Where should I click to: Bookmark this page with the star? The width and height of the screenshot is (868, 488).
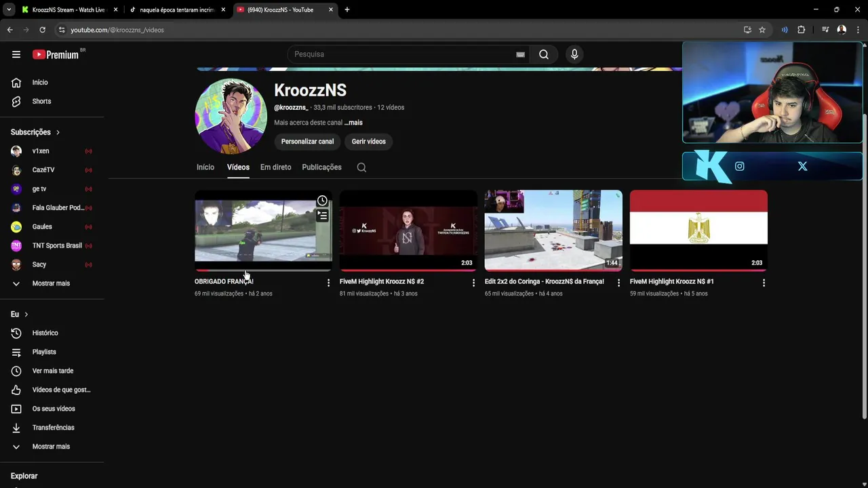click(x=762, y=30)
